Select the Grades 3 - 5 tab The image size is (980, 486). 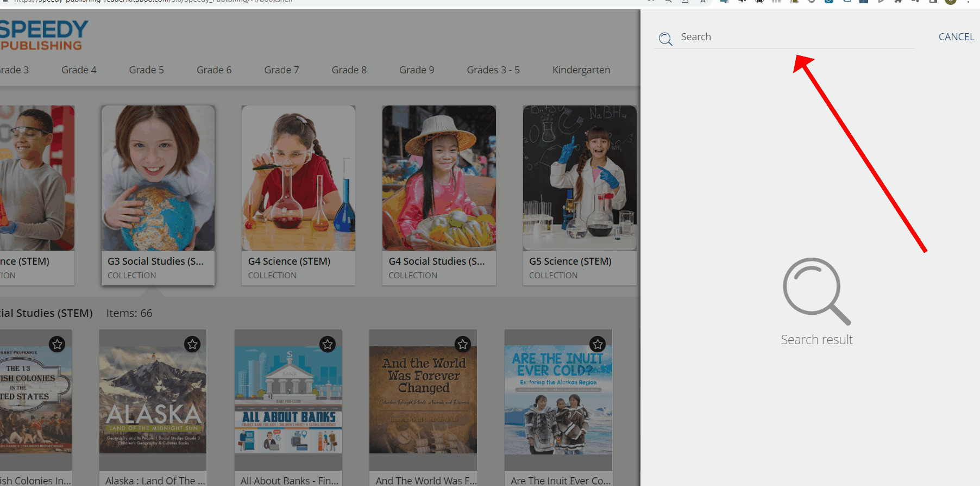point(493,70)
